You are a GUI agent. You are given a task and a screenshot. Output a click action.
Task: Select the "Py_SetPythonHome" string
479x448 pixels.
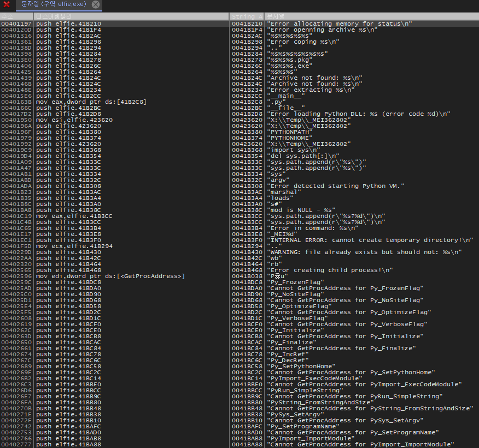click(301, 366)
